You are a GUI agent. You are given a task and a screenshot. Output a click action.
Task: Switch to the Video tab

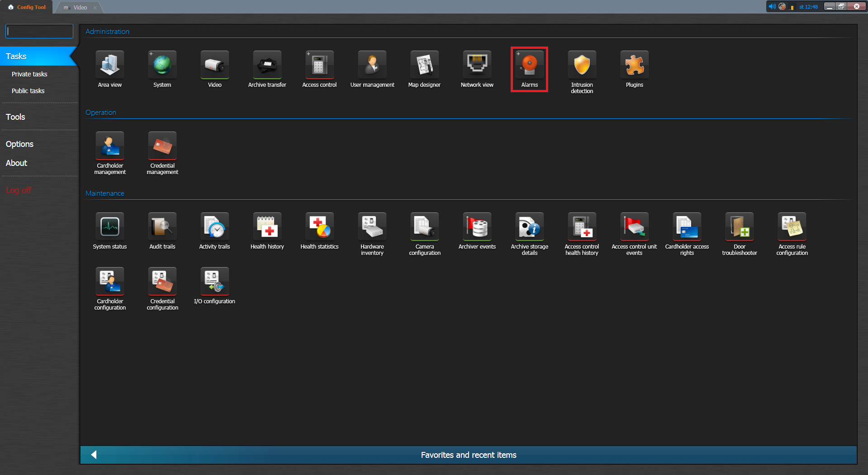(x=80, y=7)
